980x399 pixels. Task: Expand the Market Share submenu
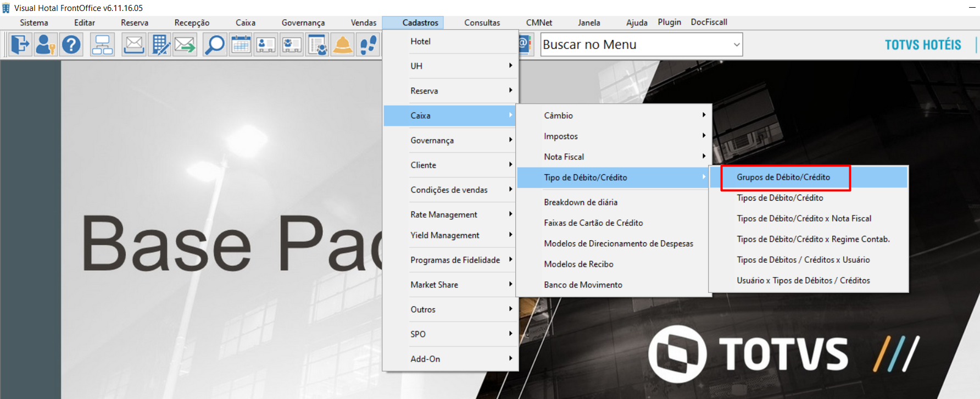coord(450,285)
